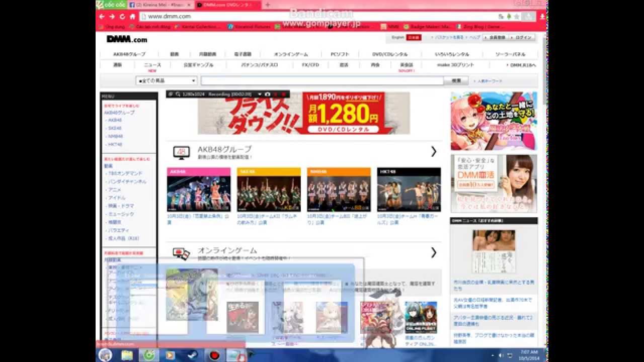
Task: Expand the AKB48グループ section chevron
Action: tap(433, 152)
